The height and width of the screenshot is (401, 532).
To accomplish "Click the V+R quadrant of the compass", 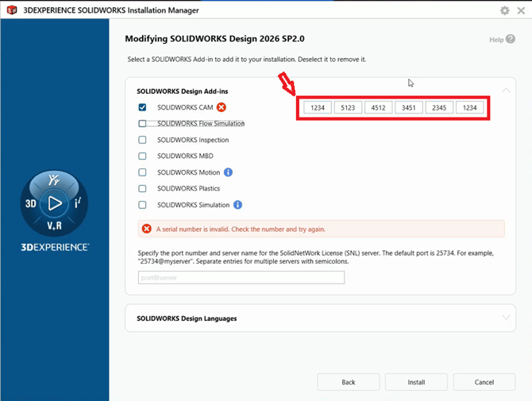I will (x=54, y=226).
